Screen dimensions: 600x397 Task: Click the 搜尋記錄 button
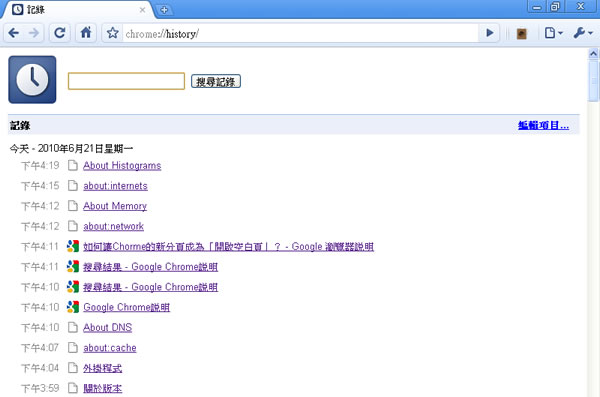(216, 81)
